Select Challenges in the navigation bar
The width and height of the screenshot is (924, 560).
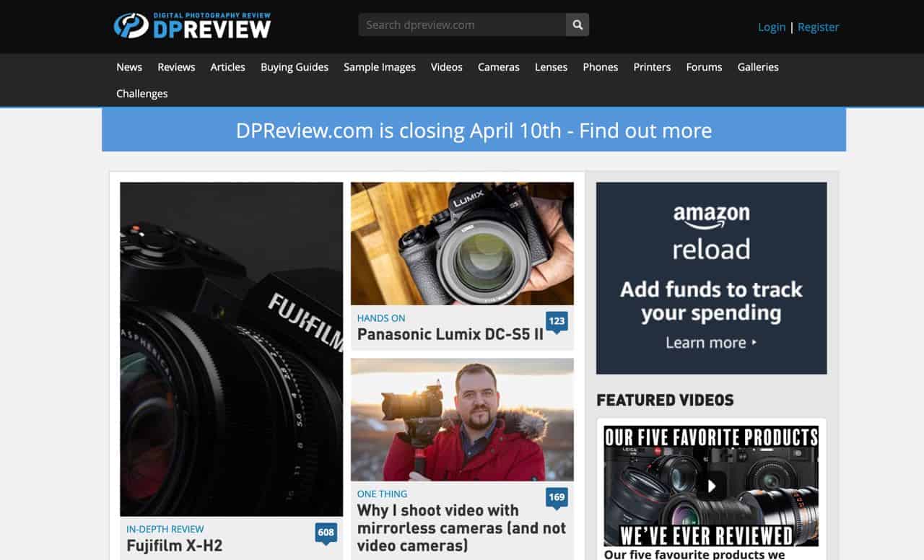click(142, 94)
